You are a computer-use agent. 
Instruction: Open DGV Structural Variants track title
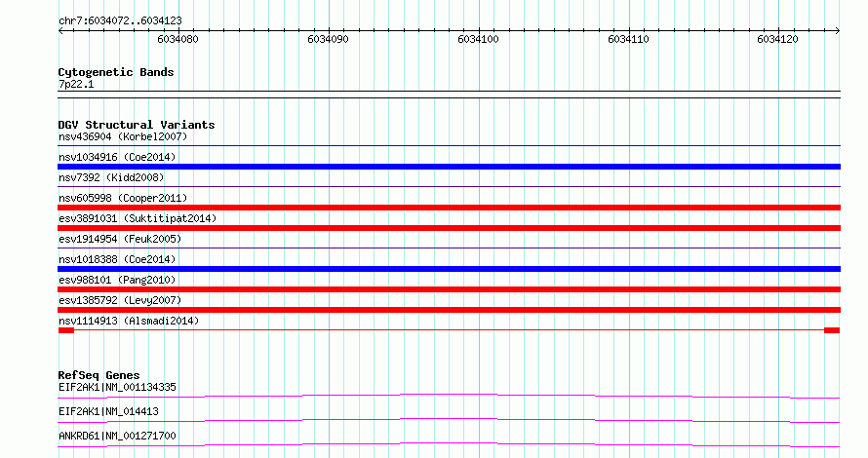click(137, 125)
